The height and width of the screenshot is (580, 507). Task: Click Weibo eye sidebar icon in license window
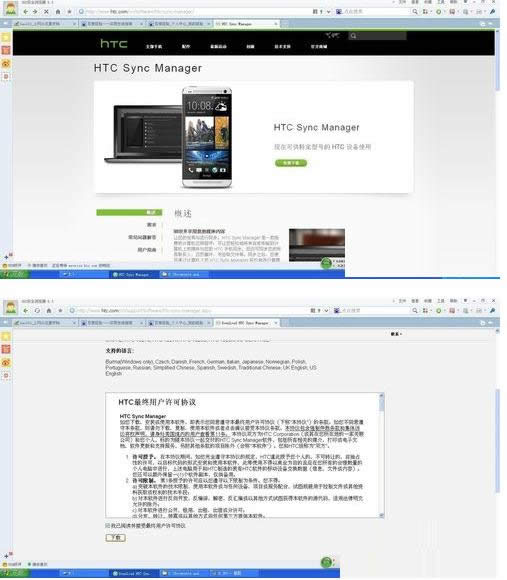pyautogui.click(x=6, y=362)
